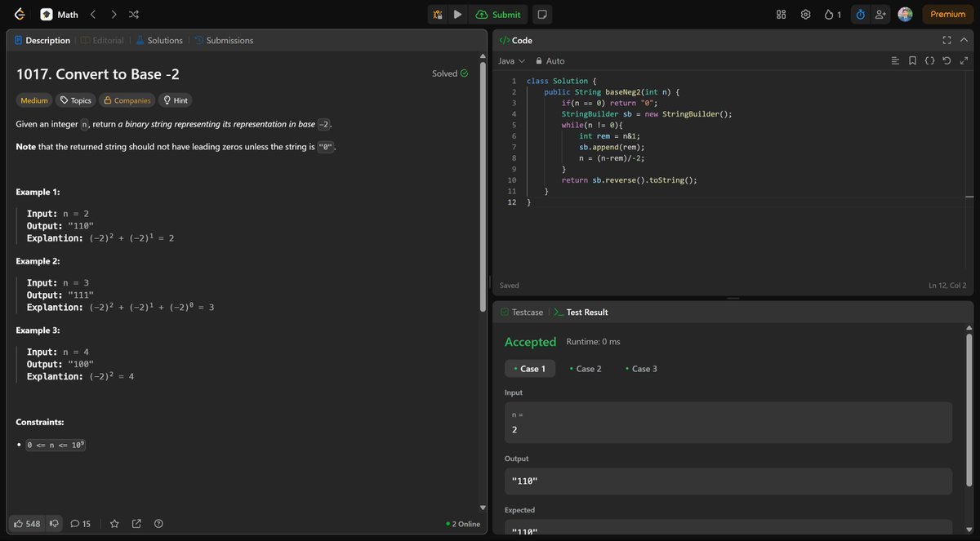Screen dimensions: 980x541
Task: Click the Solved status indicator
Action: [x=450, y=73]
